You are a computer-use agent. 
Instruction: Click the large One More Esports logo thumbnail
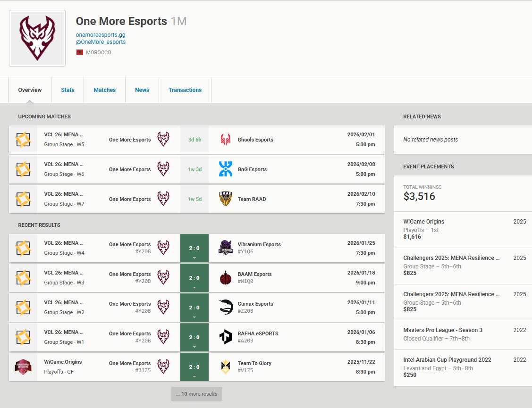(x=37, y=38)
